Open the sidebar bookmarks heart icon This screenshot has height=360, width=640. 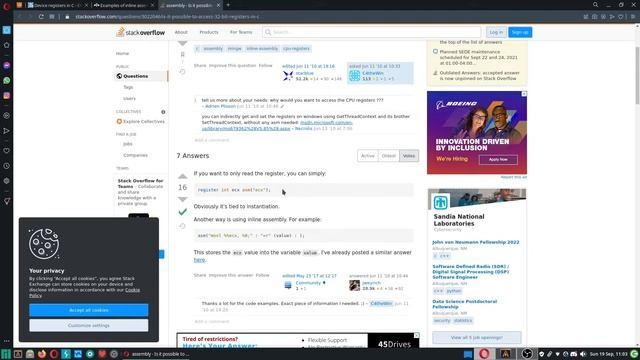coord(7,151)
